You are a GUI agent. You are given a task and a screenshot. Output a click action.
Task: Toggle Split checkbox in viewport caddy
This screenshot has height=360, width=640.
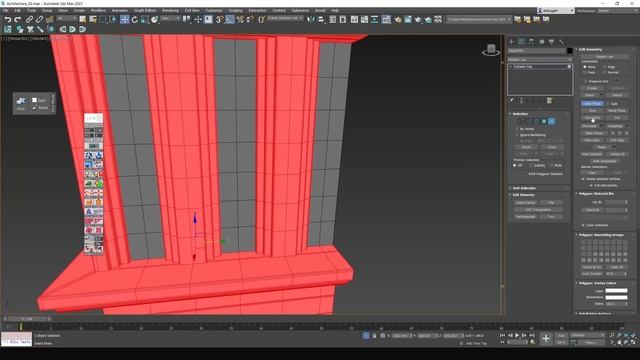[x=34, y=100]
